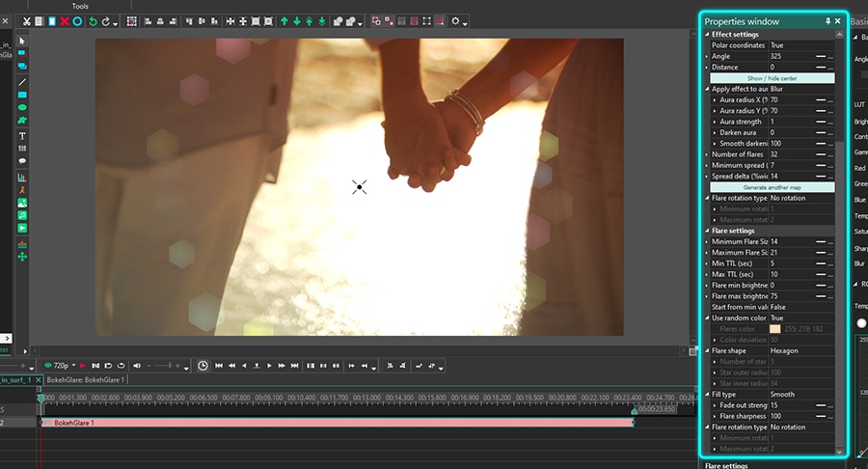Screen dimensions: 868x469
Task: Add an Image object
Action: [x=22, y=203]
